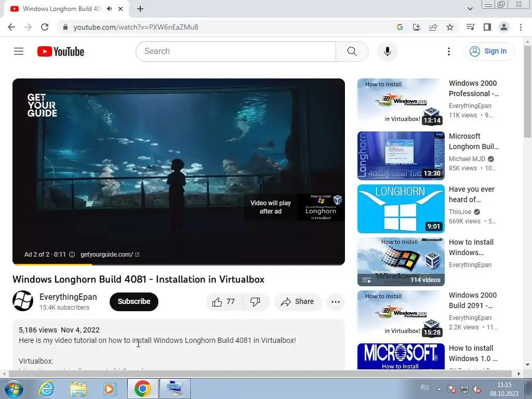Open a new browser tab
The width and height of the screenshot is (532, 399).
tap(140, 9)
